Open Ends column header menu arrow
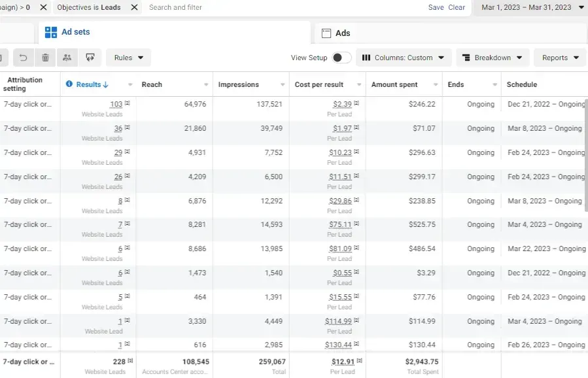This screenshot has height=378, width=588. click(x=494, y=85)
